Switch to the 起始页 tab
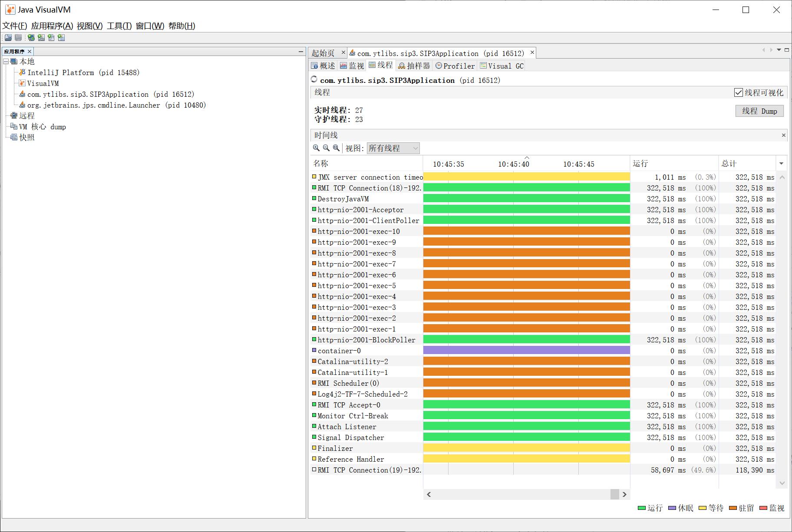 coord(323,53)
